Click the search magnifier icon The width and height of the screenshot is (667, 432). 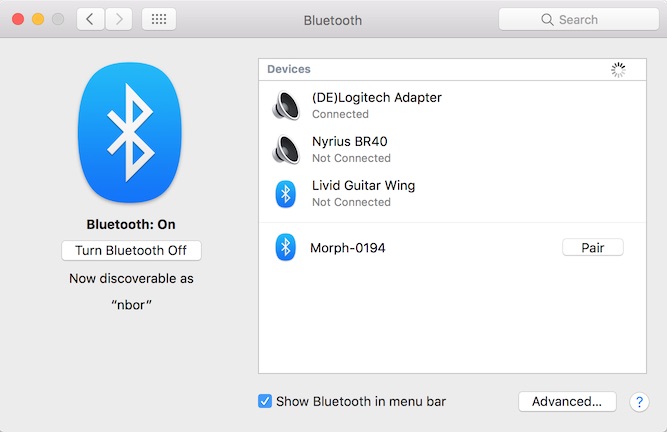pyautogui.click(x=547, y=20)
